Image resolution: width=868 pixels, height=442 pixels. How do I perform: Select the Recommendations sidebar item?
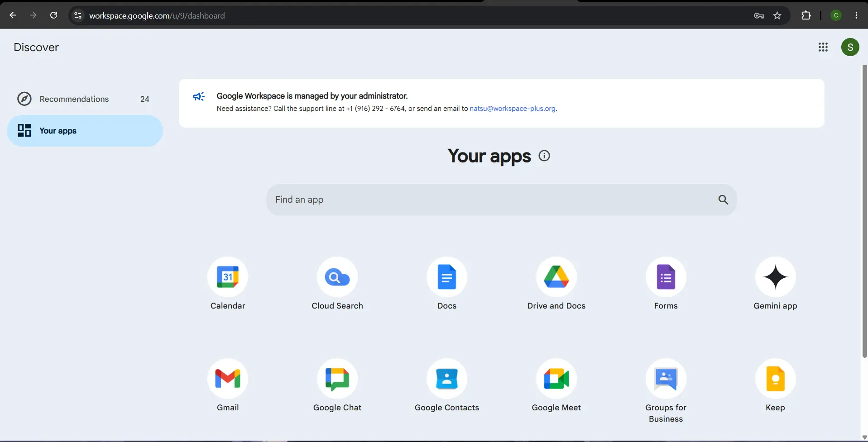click(x=85, y=99)
